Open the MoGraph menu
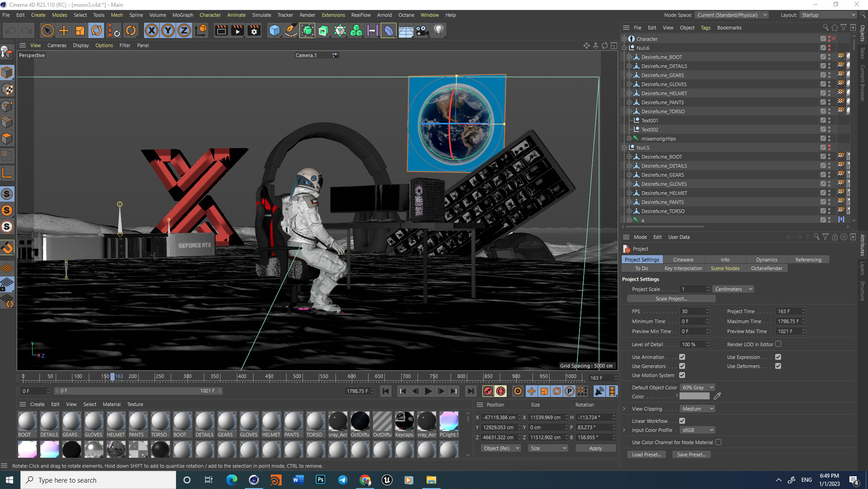 (182, 15)
